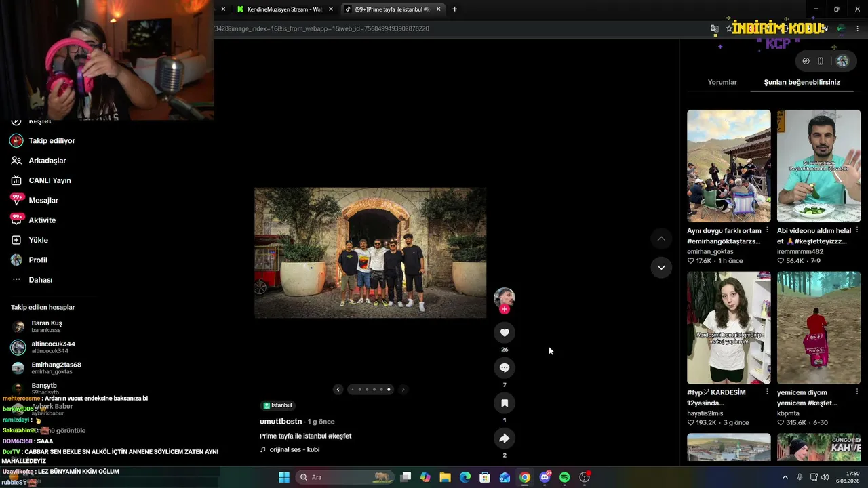
Task: Open the microphone icon in system tray
Action: [800, 477]
